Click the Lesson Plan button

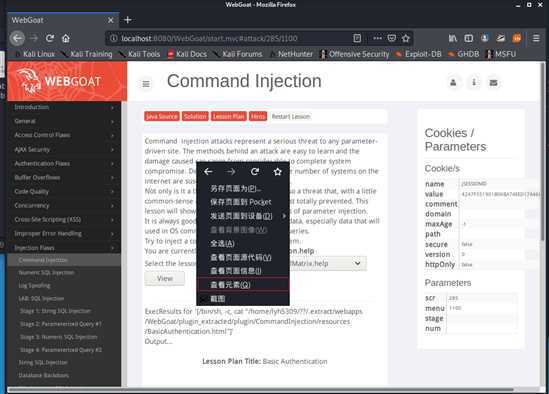tap(229, 116)
